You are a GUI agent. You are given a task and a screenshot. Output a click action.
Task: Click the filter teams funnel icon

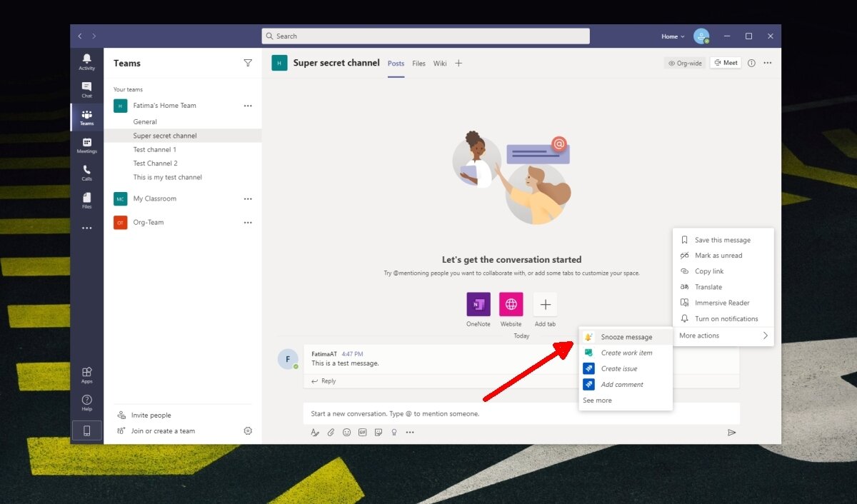[x=248, y=63]
